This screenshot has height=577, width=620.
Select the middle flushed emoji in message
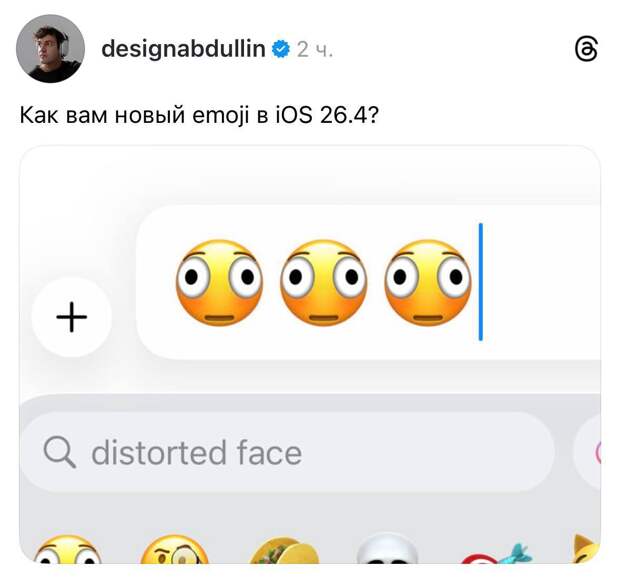coord(323,282)
